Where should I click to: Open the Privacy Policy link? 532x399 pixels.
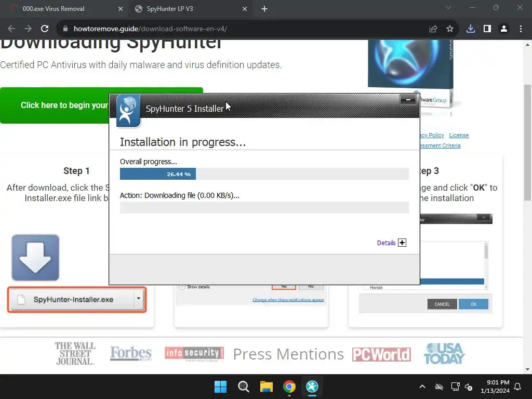432,135
